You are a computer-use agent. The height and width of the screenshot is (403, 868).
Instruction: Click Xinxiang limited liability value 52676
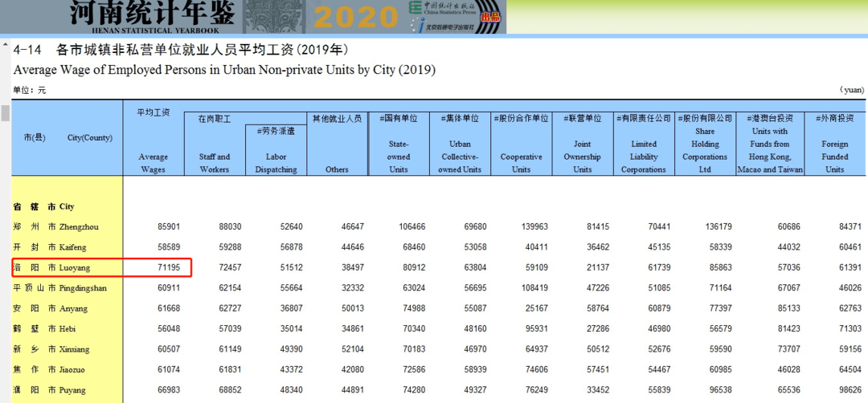[x=659, y=349]
